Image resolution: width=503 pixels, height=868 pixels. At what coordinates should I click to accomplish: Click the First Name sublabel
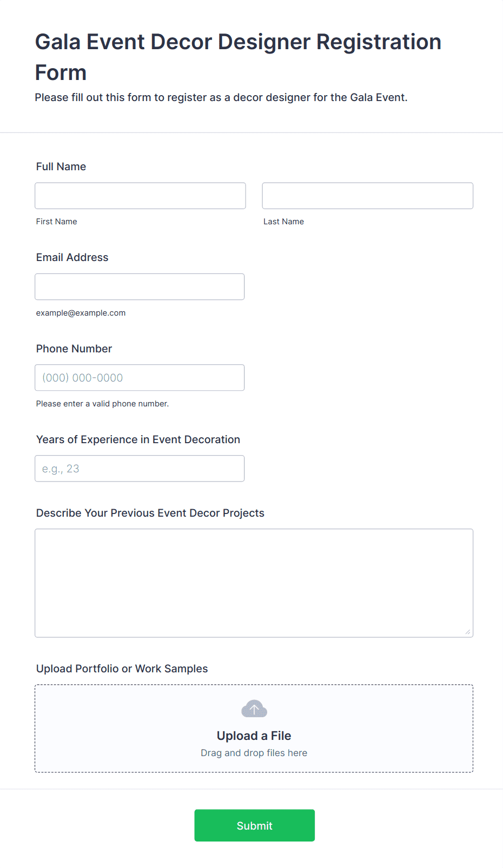coord(57,222)
